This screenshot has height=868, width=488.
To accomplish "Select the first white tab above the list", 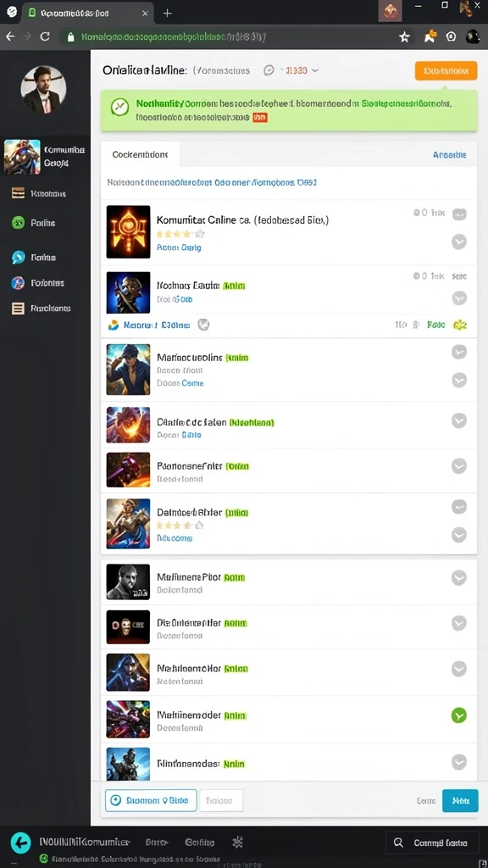I will (x=140, y=154).
